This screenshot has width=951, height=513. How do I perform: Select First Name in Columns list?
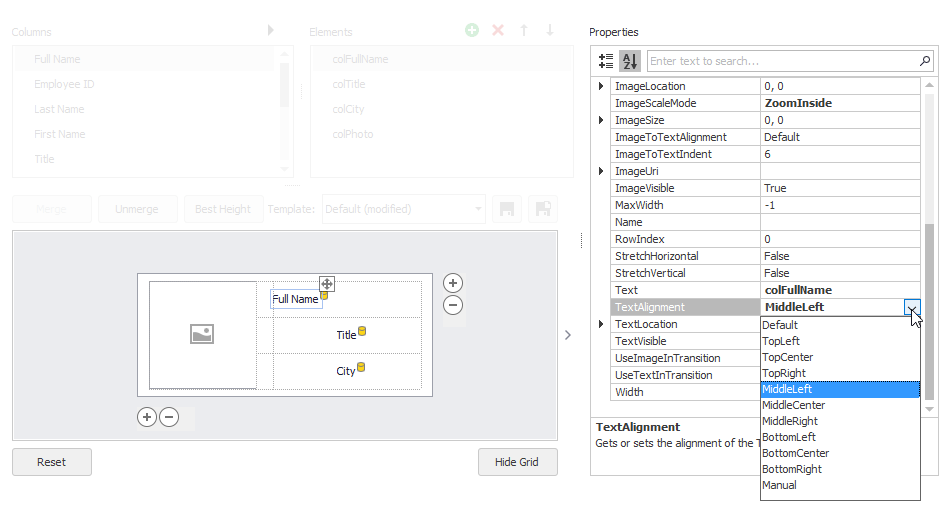click(x=144, y=134)
